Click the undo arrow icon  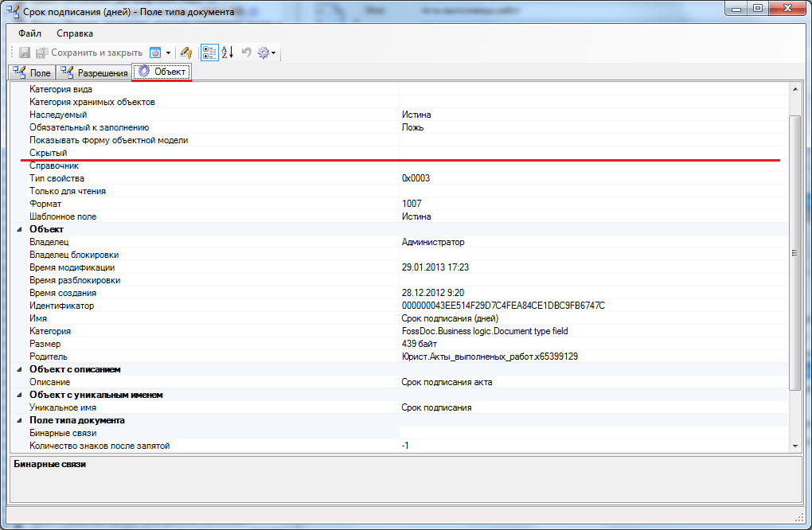pos(246,53)
